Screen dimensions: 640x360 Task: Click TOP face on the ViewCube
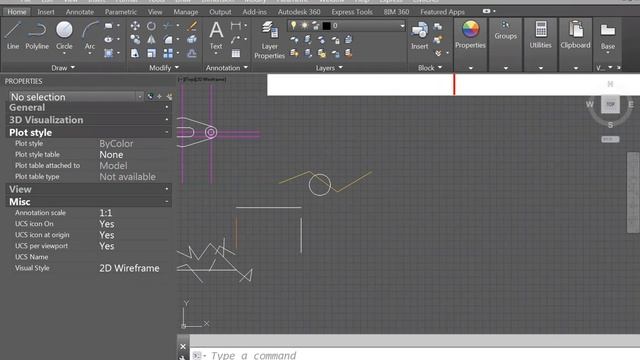(x=610, y=104)
